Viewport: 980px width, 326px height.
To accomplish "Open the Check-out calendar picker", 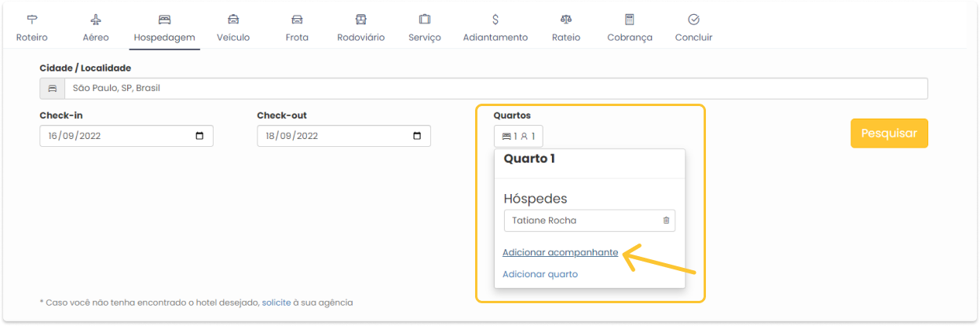I will pos(417,136).
